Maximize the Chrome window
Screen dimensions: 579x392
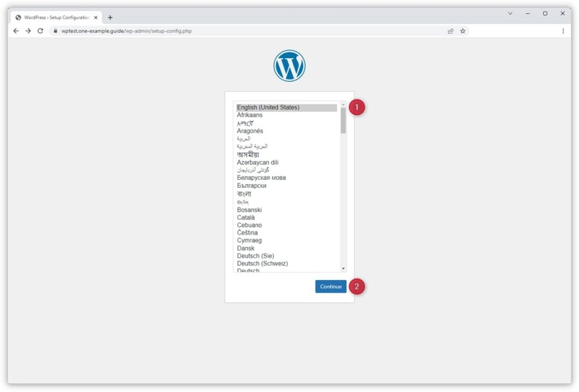pyautogui.click(x=545, y=14)
